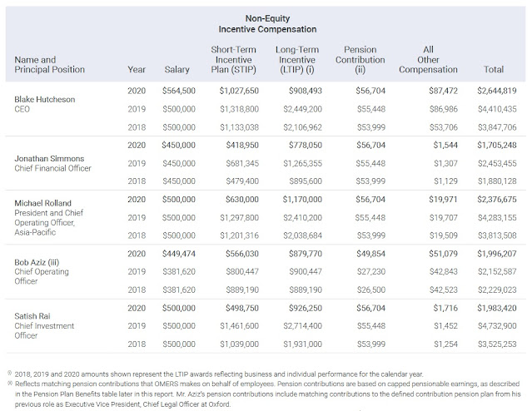Click the Long-Term Incentive (LTIP) header

tap(297, 60)
